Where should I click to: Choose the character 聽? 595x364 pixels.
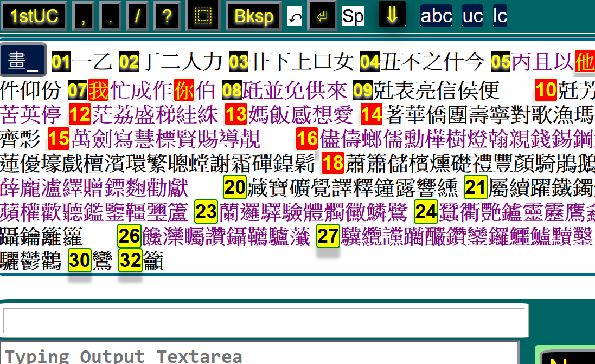pyautogui.click(x=73, y=211)
